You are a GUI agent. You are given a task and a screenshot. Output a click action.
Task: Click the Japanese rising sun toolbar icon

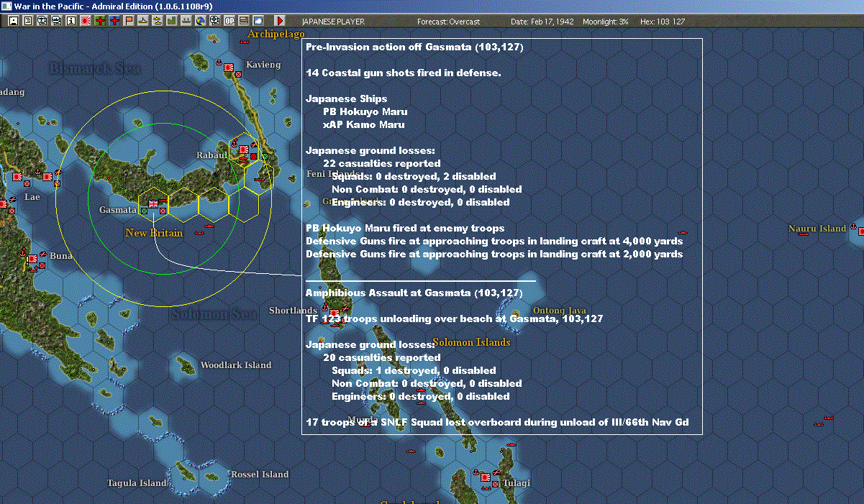85,22
